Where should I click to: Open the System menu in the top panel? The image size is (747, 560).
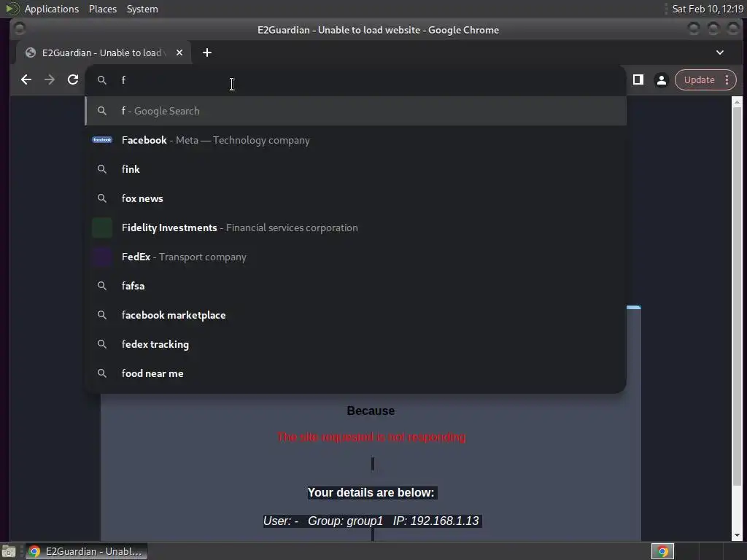coord(142,9)
